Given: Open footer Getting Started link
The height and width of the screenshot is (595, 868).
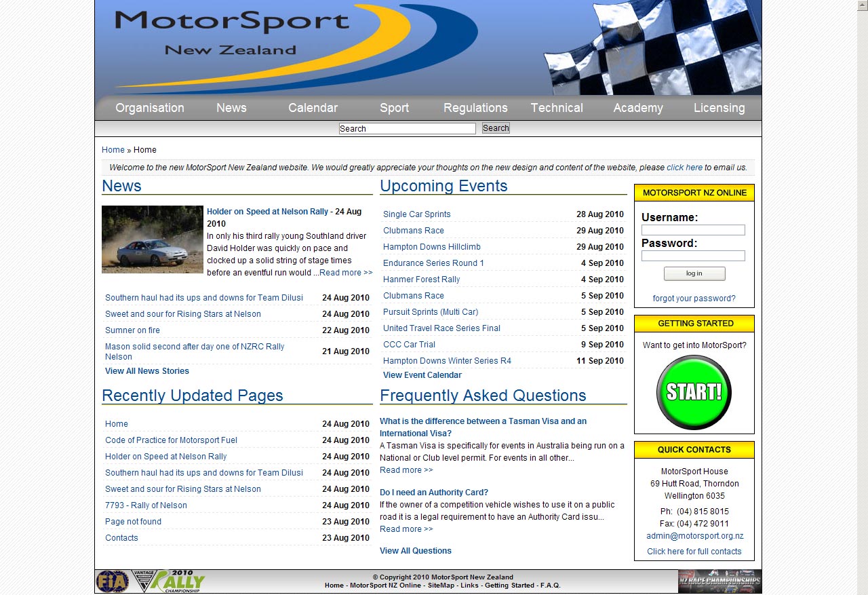Looking at the screenshot, I should (x=509, y=586).
